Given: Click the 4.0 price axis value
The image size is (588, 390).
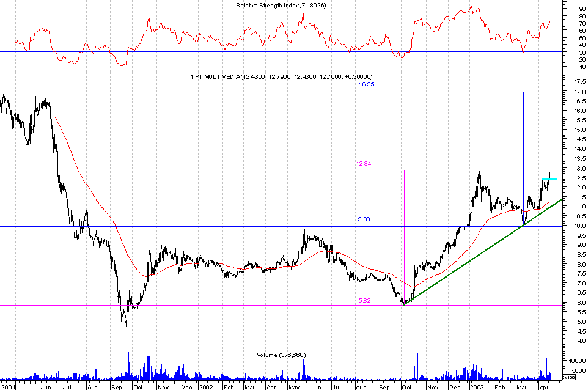Looking at the screenshot, I should (581, 341).
